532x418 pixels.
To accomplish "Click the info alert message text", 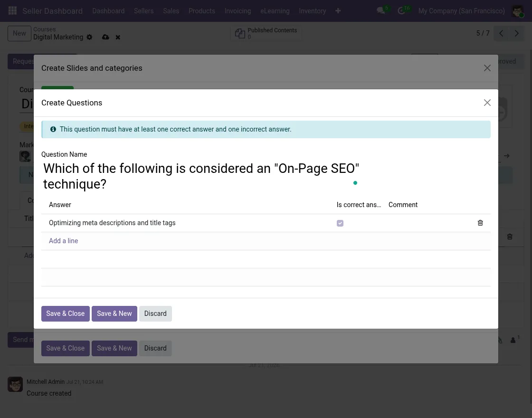I will pos(175,129).
